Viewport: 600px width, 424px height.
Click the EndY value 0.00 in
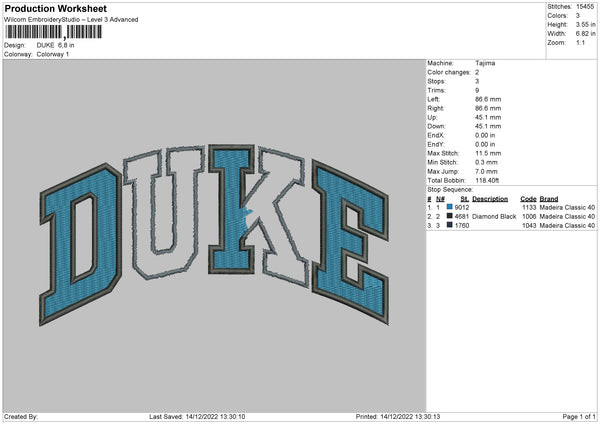tap(485, 144)
